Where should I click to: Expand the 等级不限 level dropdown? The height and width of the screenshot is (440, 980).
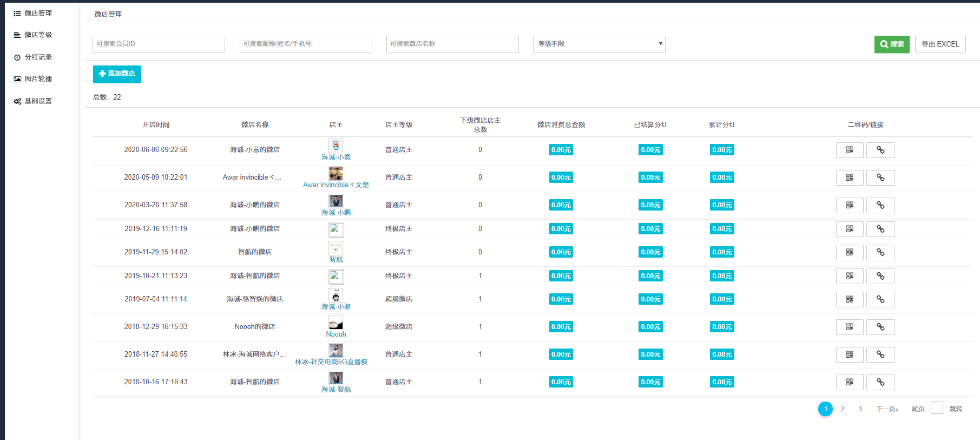point(599,44)
